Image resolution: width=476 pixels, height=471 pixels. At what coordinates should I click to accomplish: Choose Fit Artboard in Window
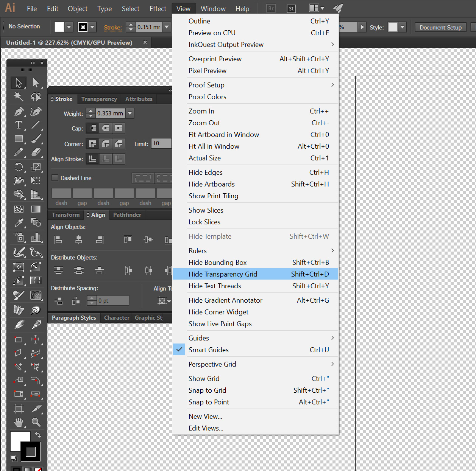pos(255,135)
